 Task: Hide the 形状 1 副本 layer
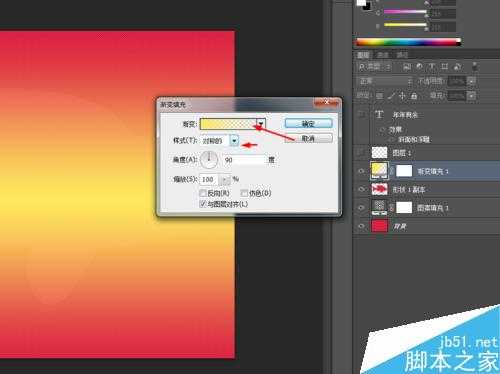click(x=361, y=189)
